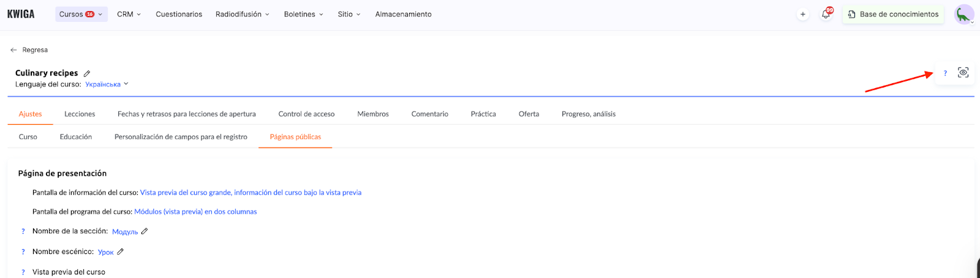Screen dimensions: 980x278
Task: Edit the Culinary recipes course title pencil
Action: click(x=87, y=73)
